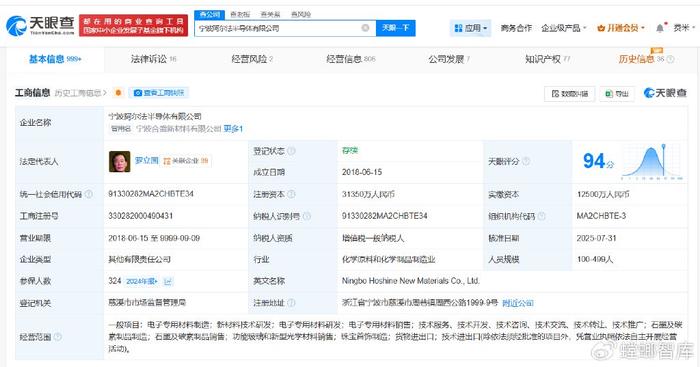Click the red promotional banner beside the logo
The height and width of the screenshot is (367, 700).
point(133,25)
